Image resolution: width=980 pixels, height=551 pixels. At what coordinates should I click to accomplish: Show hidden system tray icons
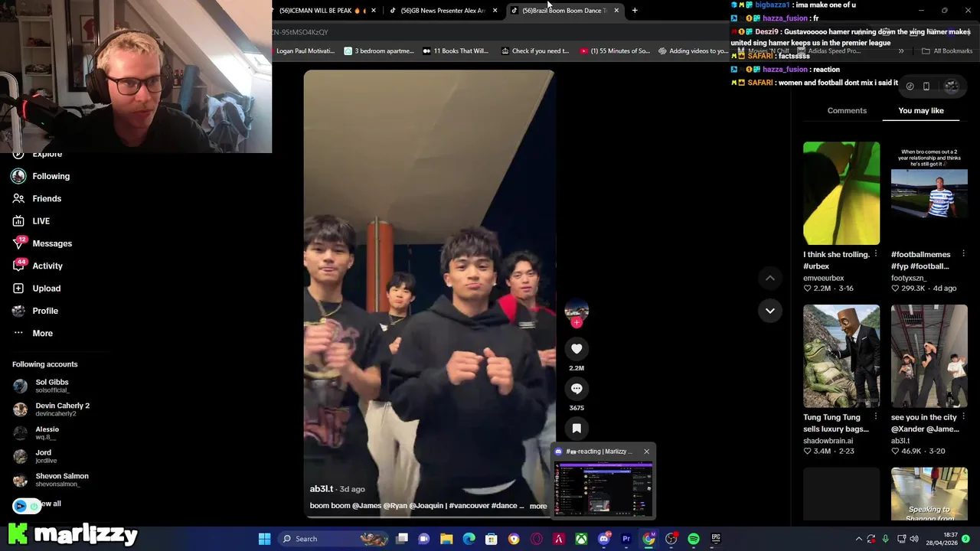click(858, 539)
